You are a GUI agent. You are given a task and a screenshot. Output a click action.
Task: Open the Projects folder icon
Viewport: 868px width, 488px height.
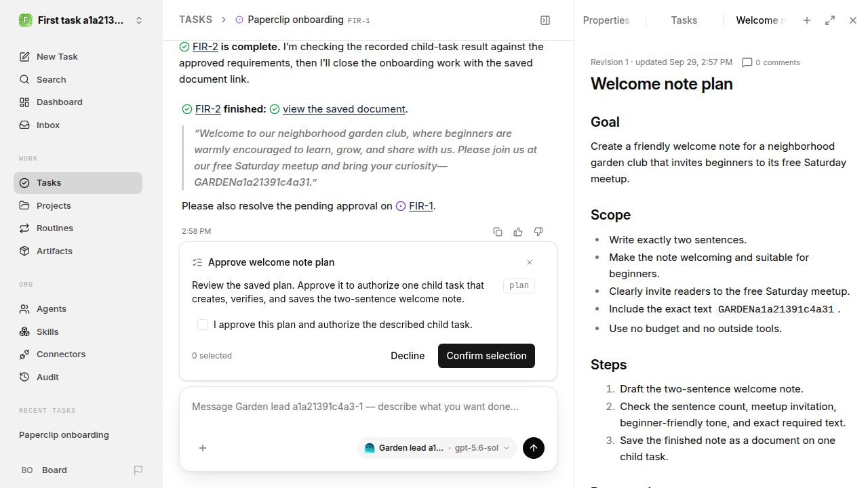(x=24, y=205)
